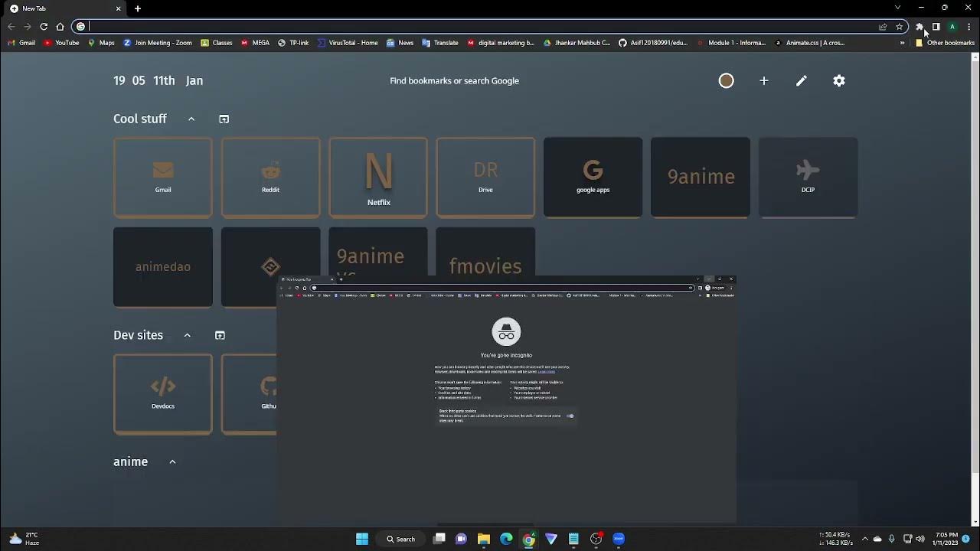Open the weather widget showing Haze
Viewport: 980px width, 551px height.
[24, 539]
